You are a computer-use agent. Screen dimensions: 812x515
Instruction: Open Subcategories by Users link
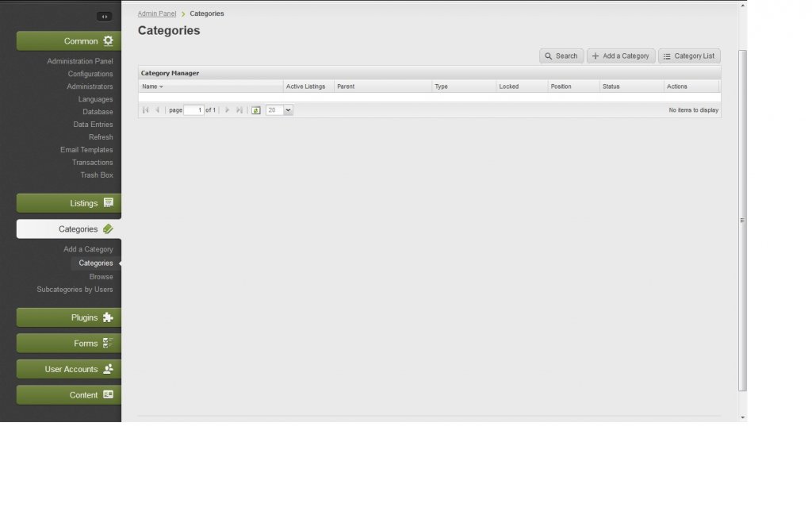click(x=75, y=290)
